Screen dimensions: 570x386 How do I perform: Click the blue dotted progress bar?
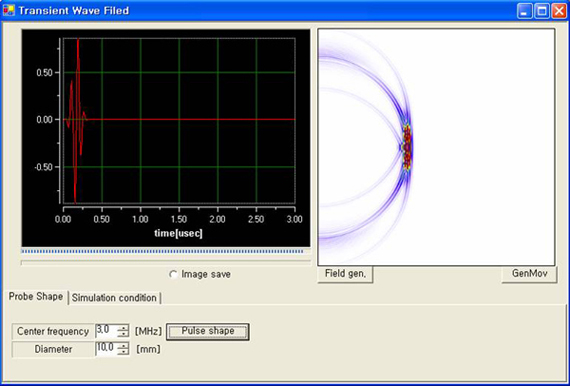[162, 251]
